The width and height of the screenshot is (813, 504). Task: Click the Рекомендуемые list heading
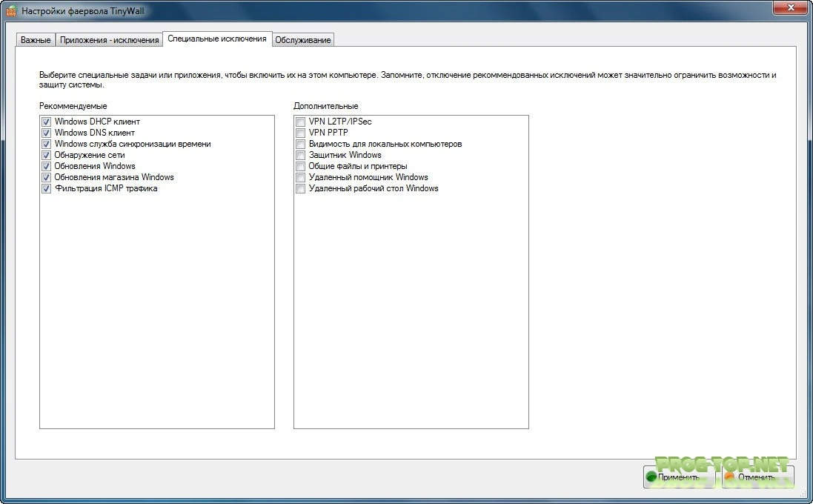pyautogui.click(x=73, y=106)
